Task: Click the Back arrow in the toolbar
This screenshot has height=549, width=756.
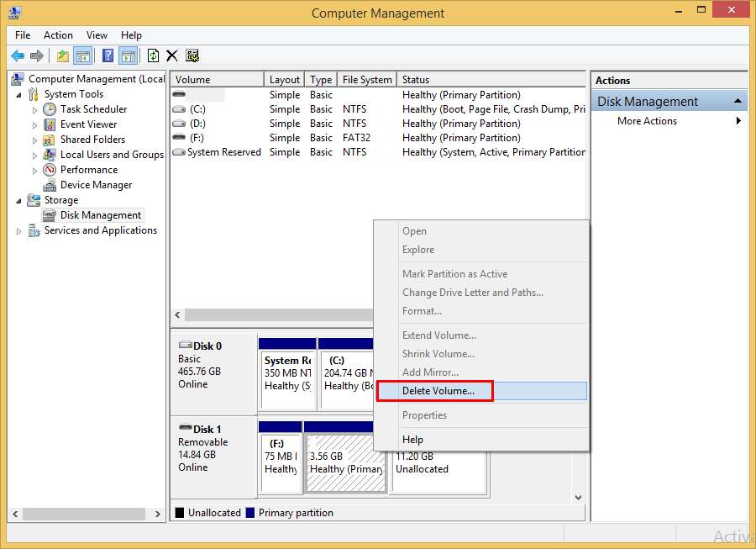Action: coord(18,56)
